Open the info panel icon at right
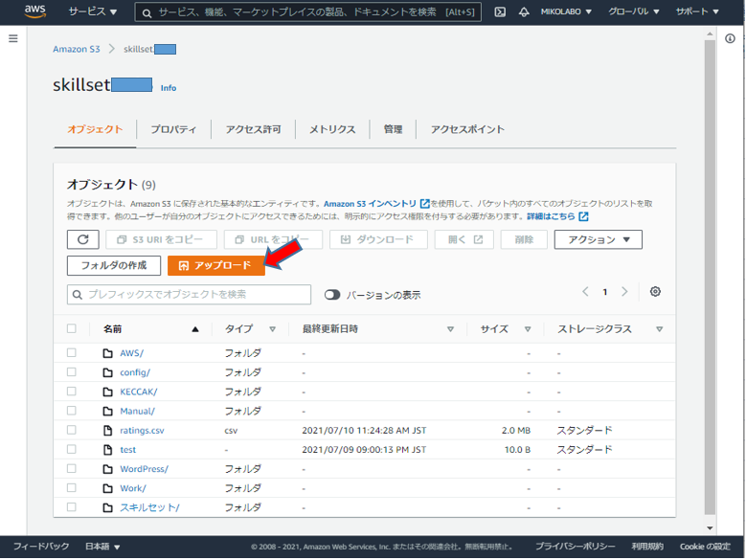 730,38
